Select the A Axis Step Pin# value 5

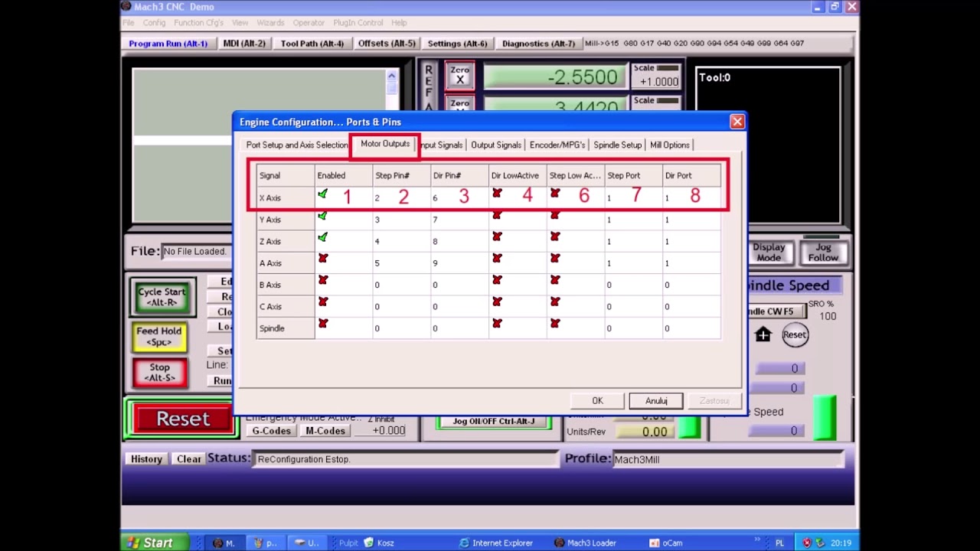(377, 262)
